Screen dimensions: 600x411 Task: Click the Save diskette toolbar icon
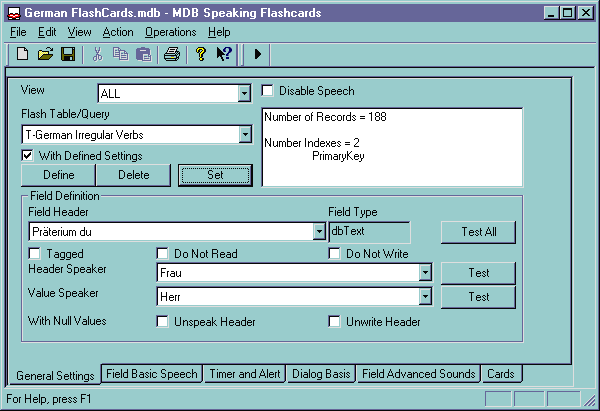[x=68, y=54]
